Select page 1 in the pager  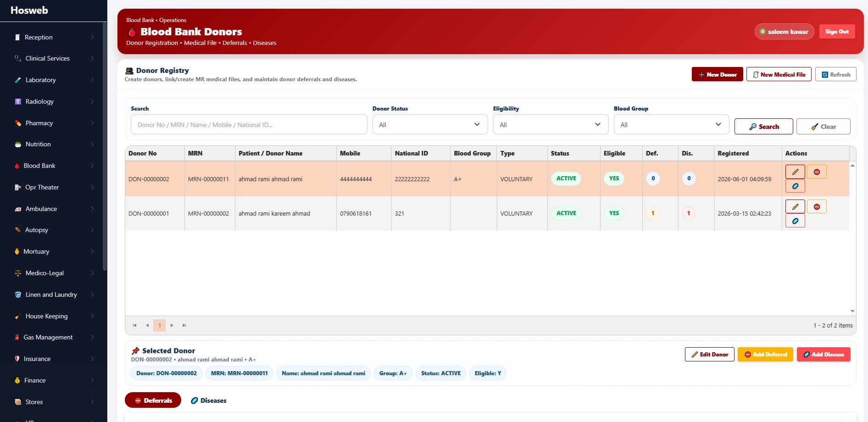click(x=160, y=325)
